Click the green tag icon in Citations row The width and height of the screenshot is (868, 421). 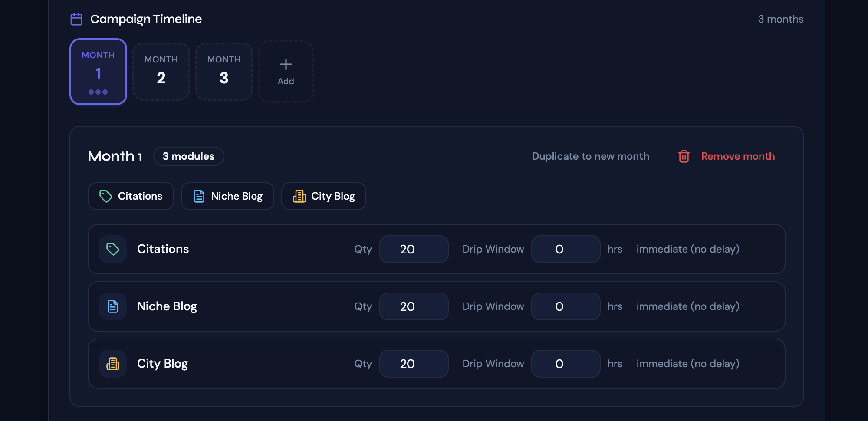pos(113,249)
